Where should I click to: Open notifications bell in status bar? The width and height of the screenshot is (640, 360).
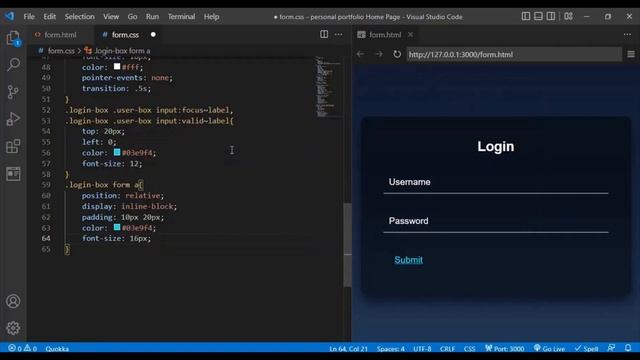click(628, 348)
